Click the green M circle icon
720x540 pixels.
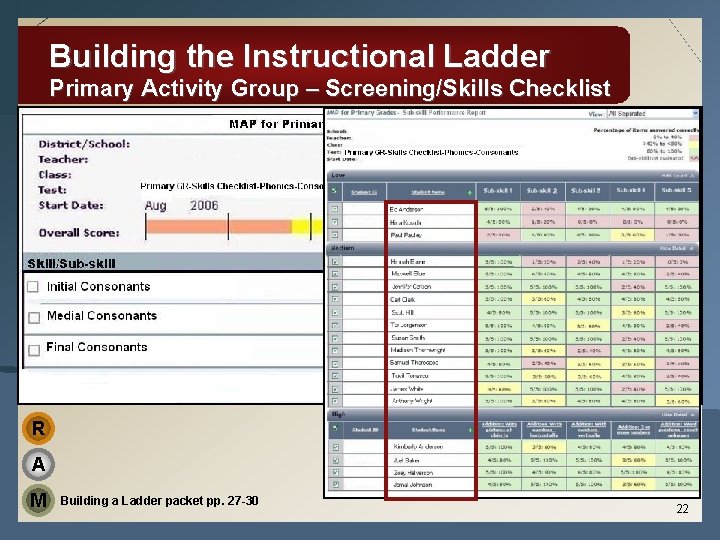pos(38,500)
